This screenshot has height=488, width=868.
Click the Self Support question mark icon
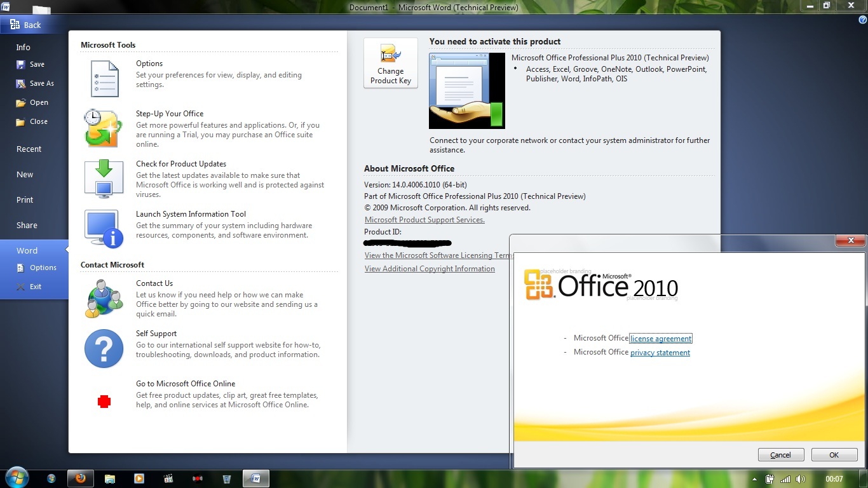pyautogui.click(x=104, y=348)
